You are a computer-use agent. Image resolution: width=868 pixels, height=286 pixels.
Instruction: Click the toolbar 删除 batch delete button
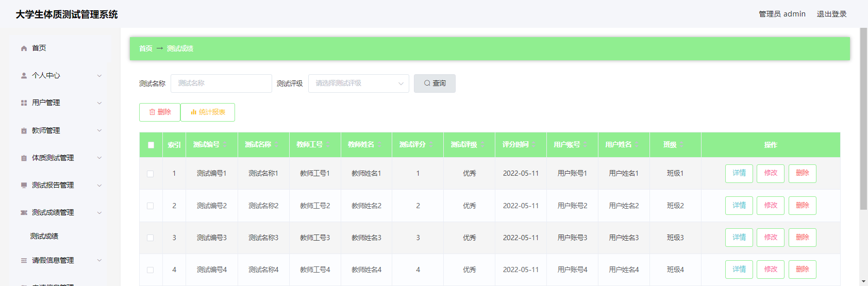tap(160, 112)
